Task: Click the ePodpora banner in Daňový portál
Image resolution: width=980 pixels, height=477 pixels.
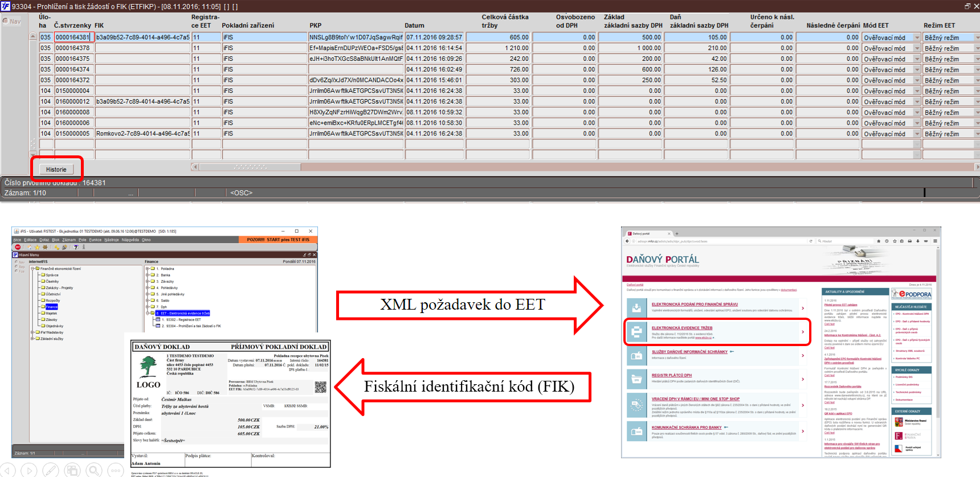Action: pos(911,294)
